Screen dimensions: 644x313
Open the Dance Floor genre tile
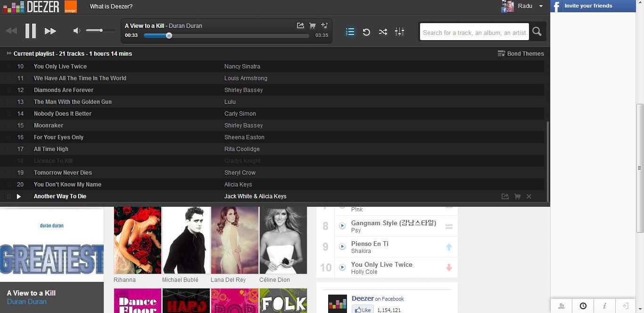coord(138,301)
